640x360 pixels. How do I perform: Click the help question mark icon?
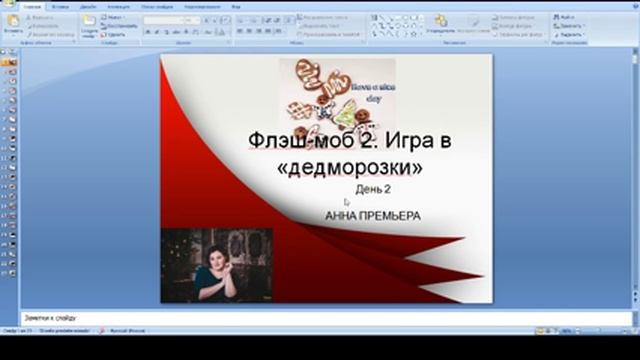coord(635,7)
